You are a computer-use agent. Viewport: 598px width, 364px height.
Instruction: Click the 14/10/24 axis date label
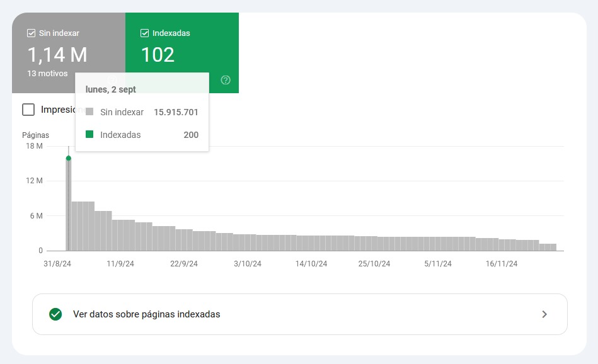pyautogui.click(x=311, y=264)
